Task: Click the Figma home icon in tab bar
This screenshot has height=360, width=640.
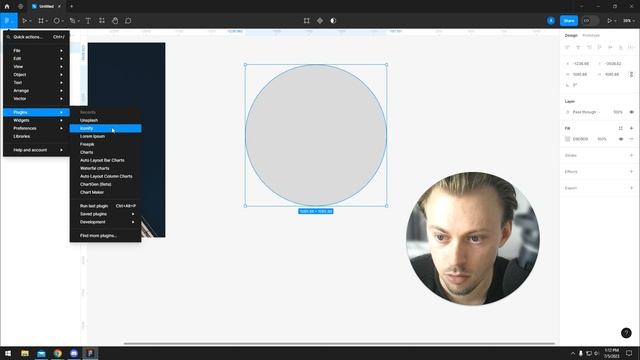Action: 7,6
